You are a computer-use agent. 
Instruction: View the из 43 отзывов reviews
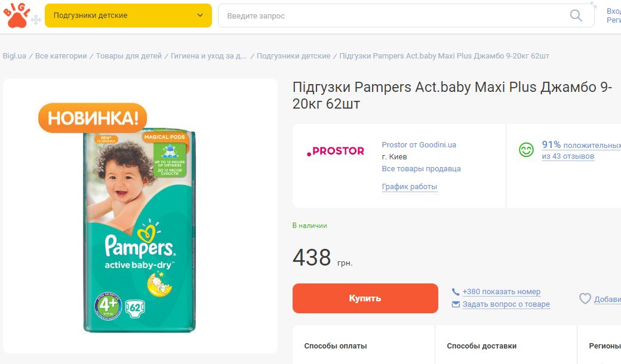click(568, 156)
